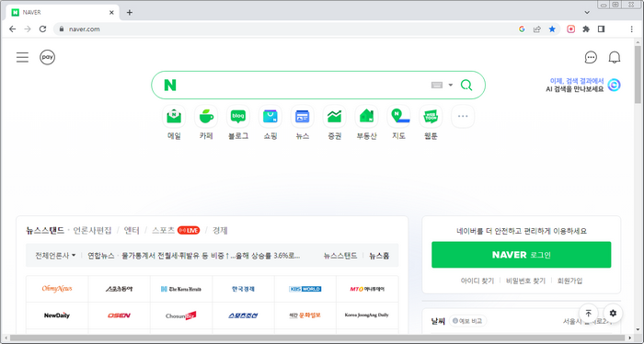Viewport: 644px width, 344px height.
Task: Click the share page icon in address bar
Action: click(x=536, y=29)
